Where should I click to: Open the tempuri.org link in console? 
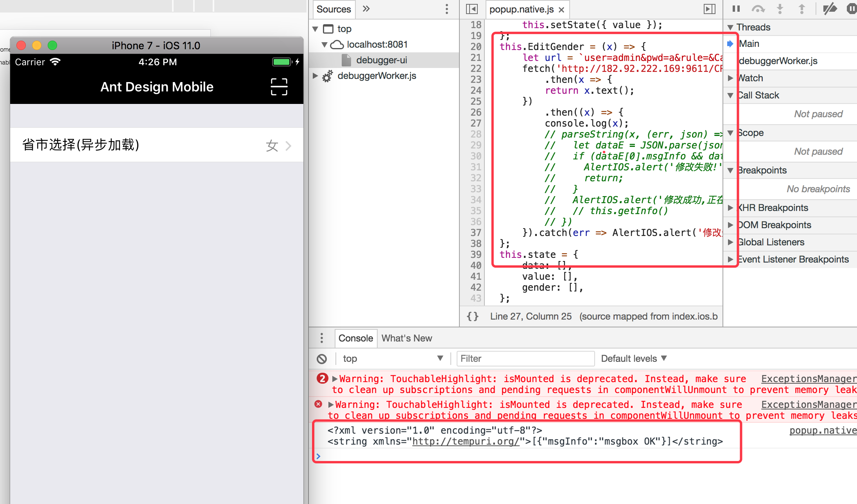click(x=465, y=441)
